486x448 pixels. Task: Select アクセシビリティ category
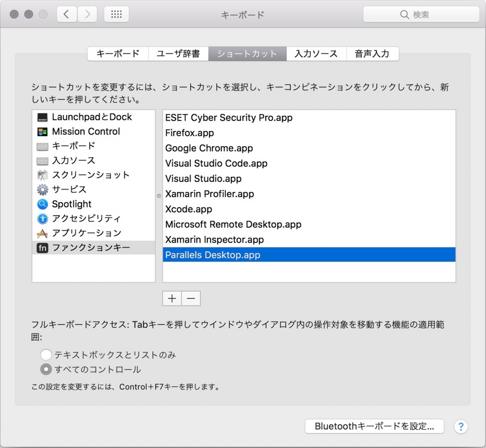(93, 219)
